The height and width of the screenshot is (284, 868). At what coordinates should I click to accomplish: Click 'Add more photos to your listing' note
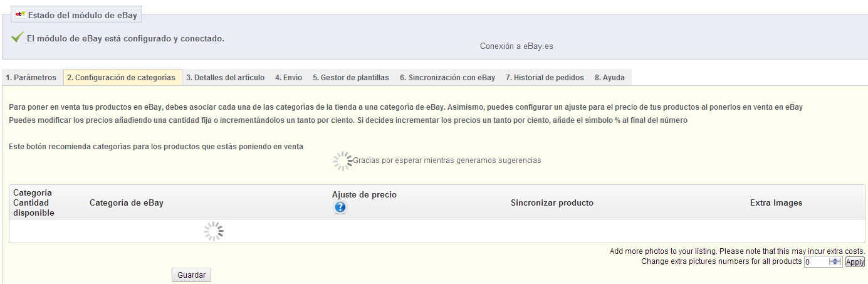tap(737, 251)
